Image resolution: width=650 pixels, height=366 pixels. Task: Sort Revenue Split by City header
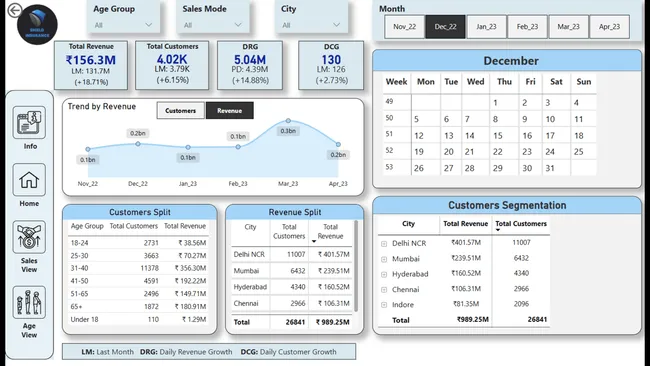coord(250,227)
